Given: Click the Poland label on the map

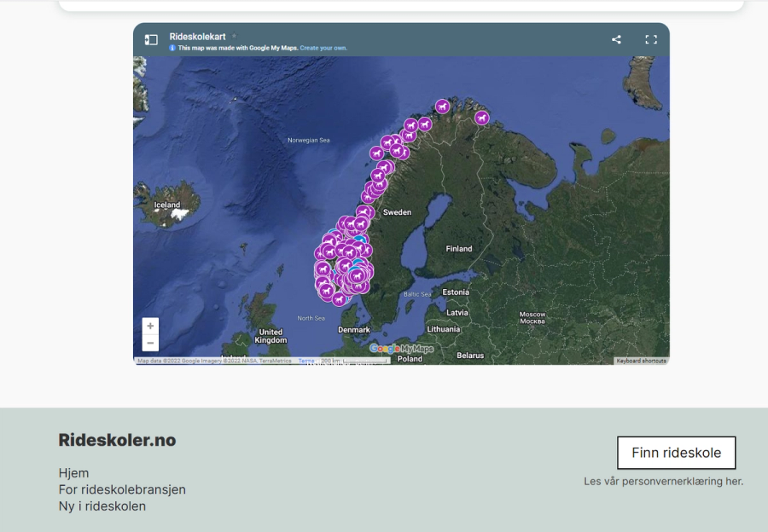Looking at the screenshot, I should pos(410,359).
